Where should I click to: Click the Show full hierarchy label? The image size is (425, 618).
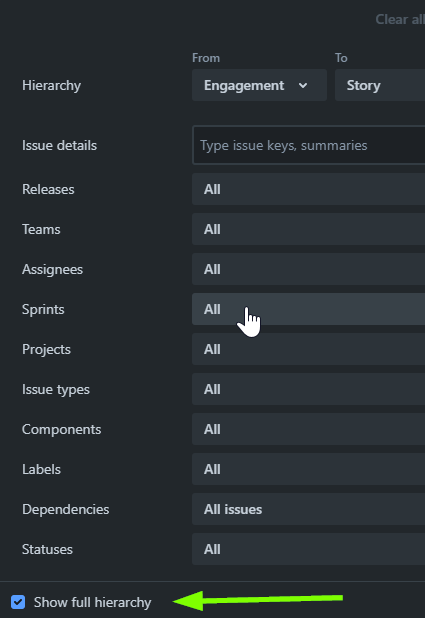coord(93,602)
